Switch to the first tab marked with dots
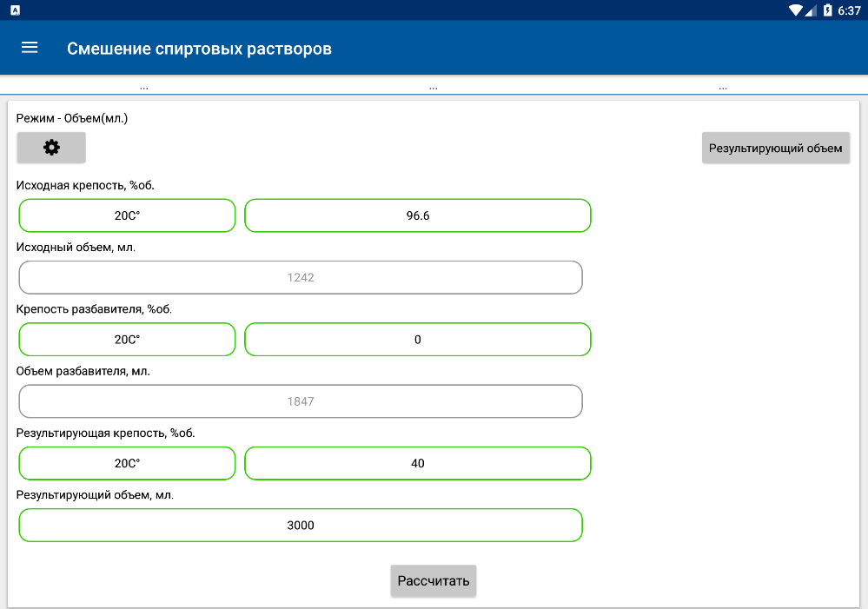 (144, 87)
